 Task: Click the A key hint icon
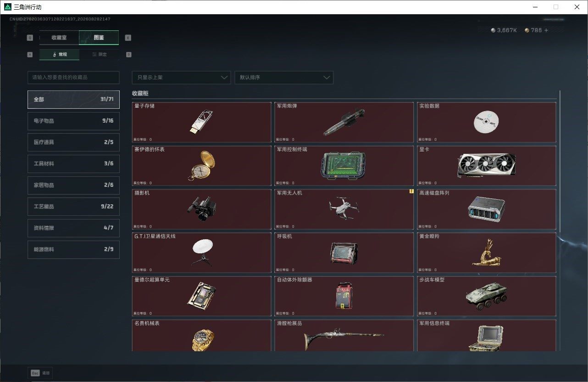[30, 54]
